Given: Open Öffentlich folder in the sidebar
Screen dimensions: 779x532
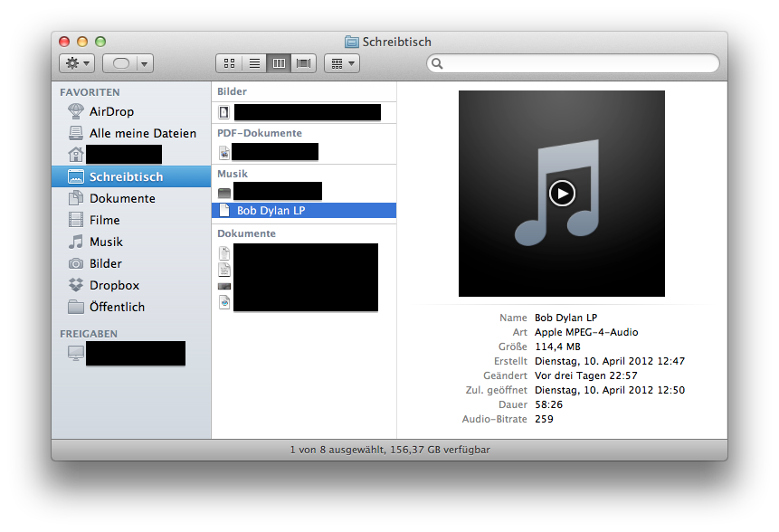Looking at the screenshot, I should tap(132, 307).
